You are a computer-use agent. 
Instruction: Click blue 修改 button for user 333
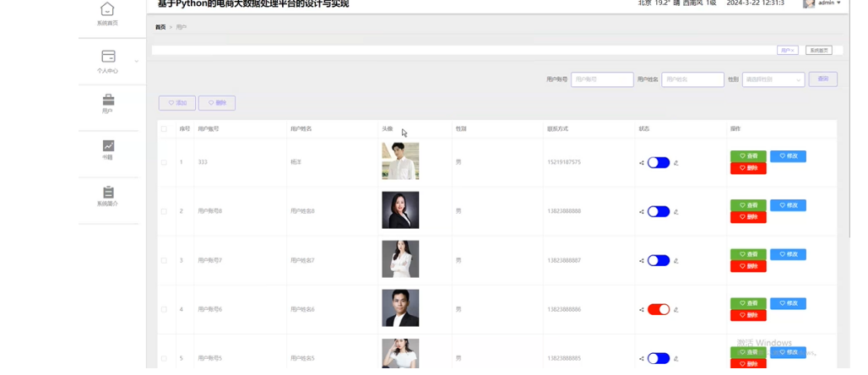coord(789,156)
